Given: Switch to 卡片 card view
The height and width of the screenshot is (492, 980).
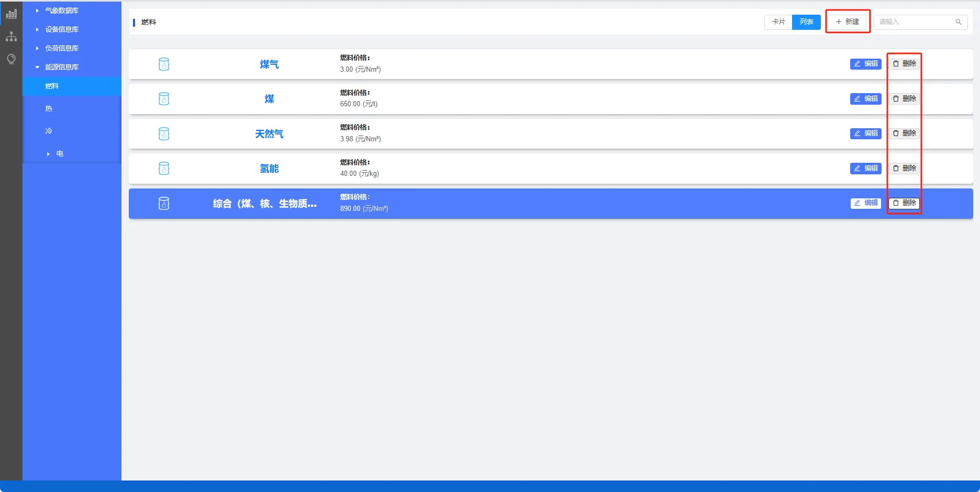Looking at the screenshot, I should coord(778,22).
